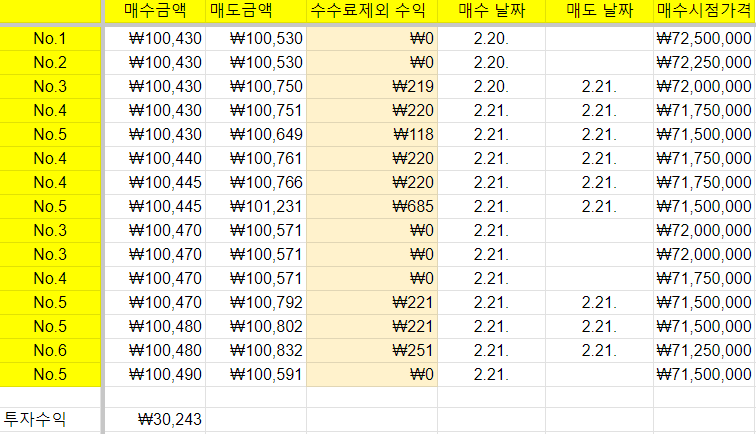This screenshot has width=756, height=434.
Task: Select the price cell ₩71,250,000
Action: click(x=705, y=351)
